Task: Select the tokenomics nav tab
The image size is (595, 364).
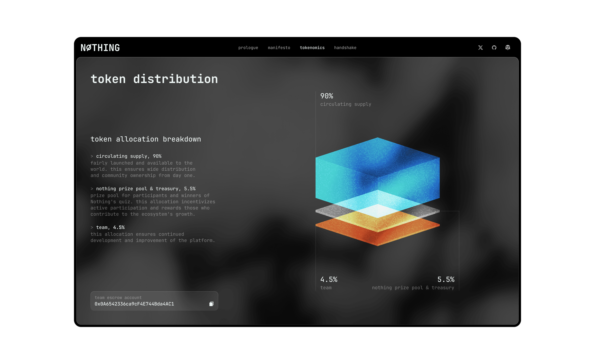Action: click(x=312, y=48)
